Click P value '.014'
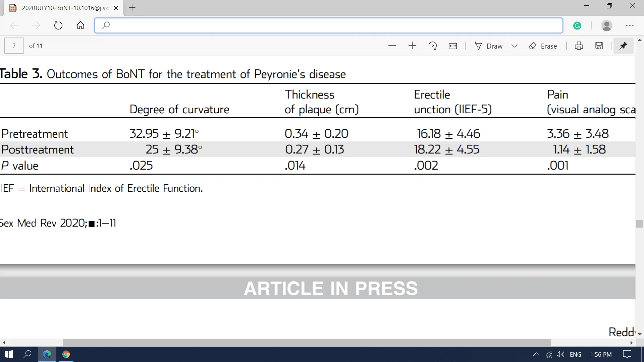This screenshot has height=362, width=644. pyautogui.click(x=295, y=166)
